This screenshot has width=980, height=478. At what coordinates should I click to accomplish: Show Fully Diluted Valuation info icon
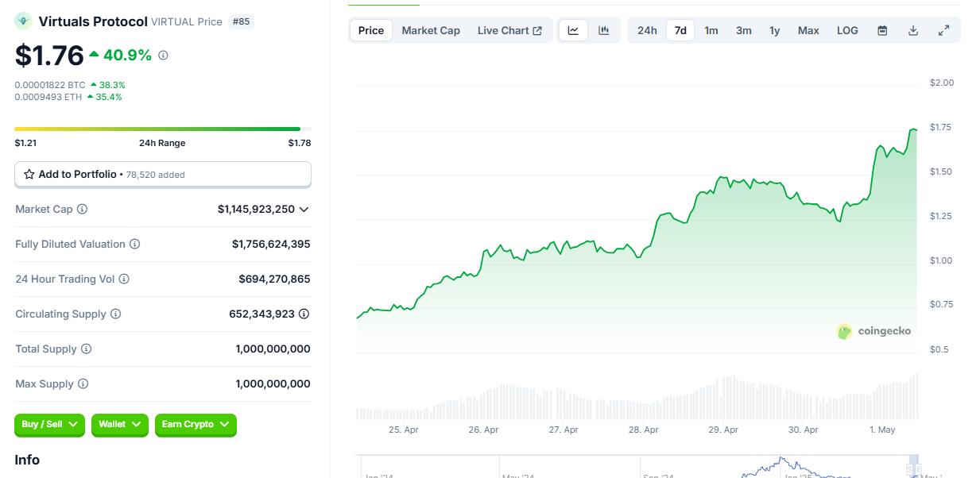[134, 244]
